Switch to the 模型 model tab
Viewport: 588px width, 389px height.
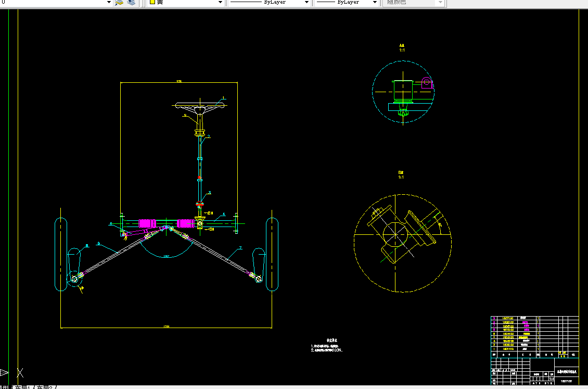click(x=5, y=387)
